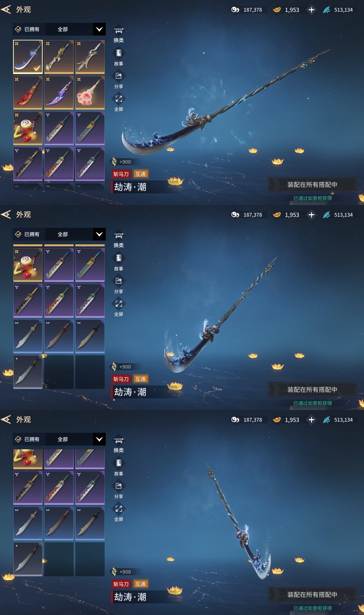Go back using arrow beside top 外观 title
The image size is (364, 615).
tap(6, 10)
